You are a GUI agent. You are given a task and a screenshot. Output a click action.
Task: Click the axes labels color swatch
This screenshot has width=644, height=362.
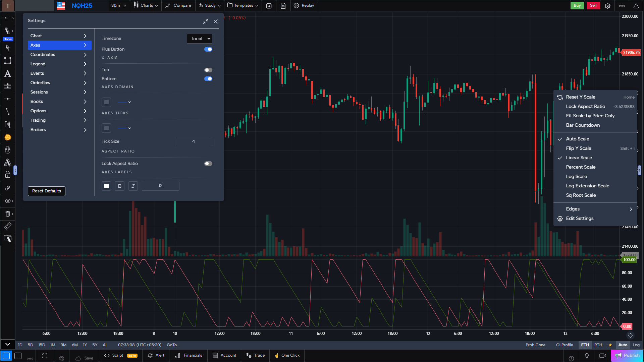coord(106,186)
